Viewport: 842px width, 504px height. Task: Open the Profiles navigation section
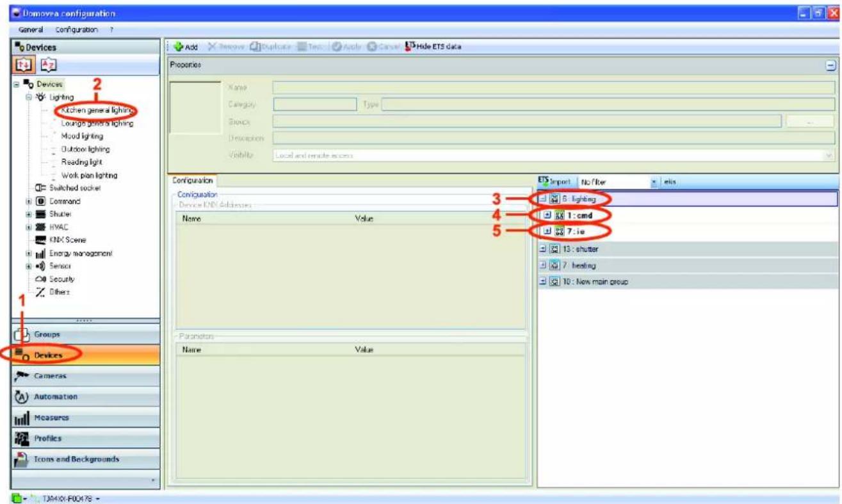tap(85, 439)
